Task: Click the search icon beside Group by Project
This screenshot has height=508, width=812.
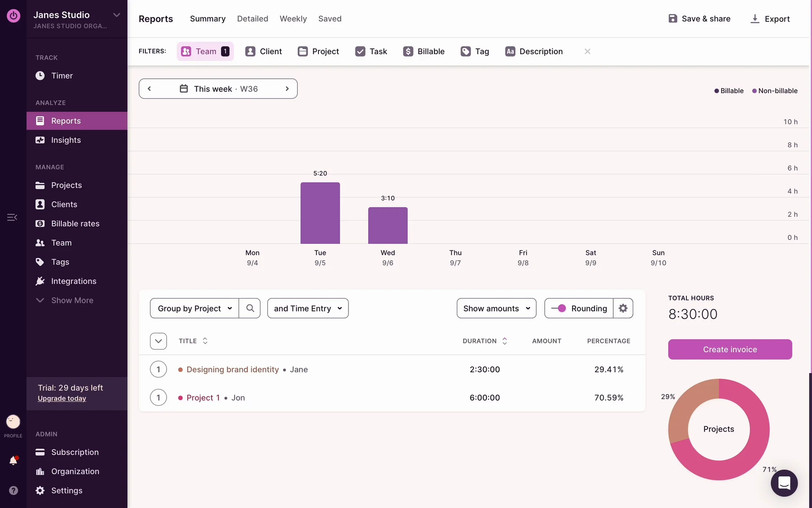Action: 250,308
